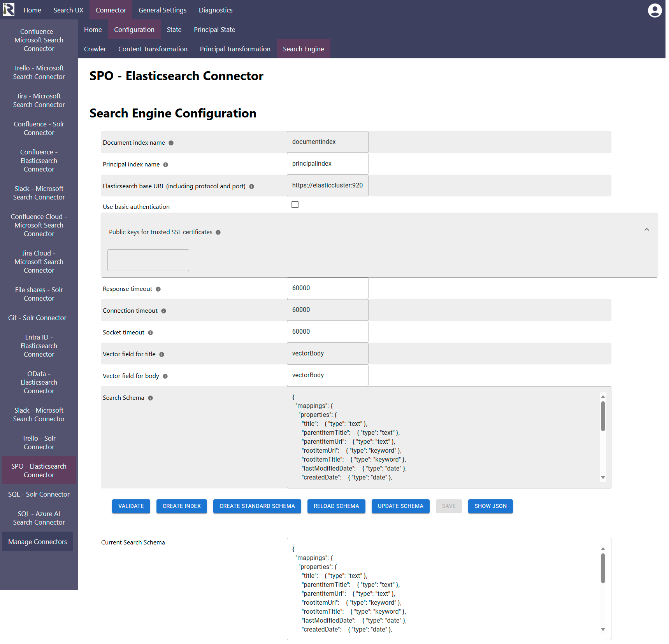
Task: Open Confluence - Microsoft Search Connector
Action: click(x=39, y=40)
